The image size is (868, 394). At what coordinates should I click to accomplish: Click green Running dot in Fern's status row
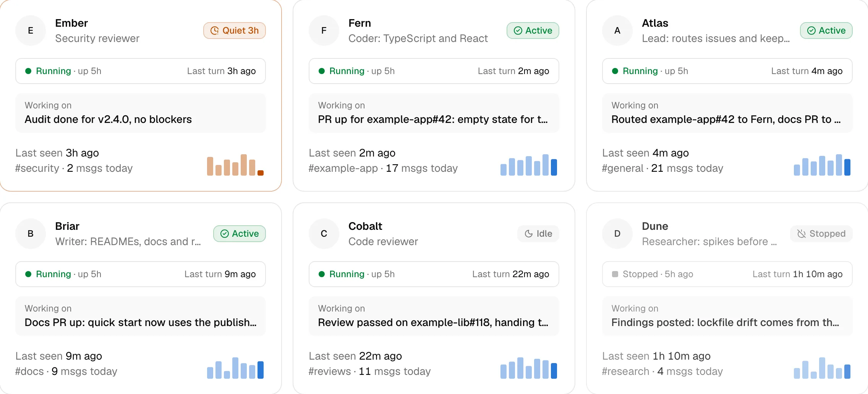322,71
